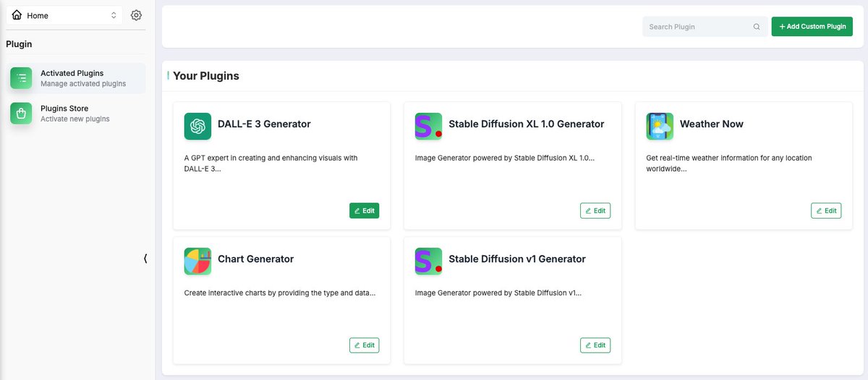Edit the Weather Now plugin
The width and height of the screenshot is (868, 380).
[826, 211]
